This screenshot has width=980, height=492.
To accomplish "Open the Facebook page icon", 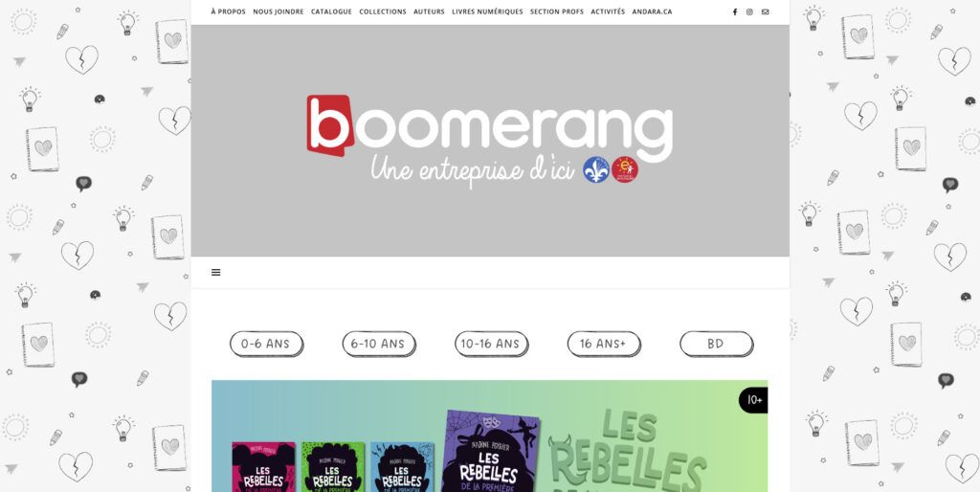I will (x=734, y=11).
